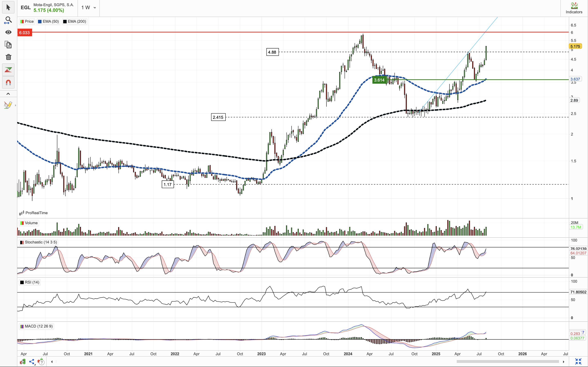Click the trash delete icon

click(x=8, y=57)
